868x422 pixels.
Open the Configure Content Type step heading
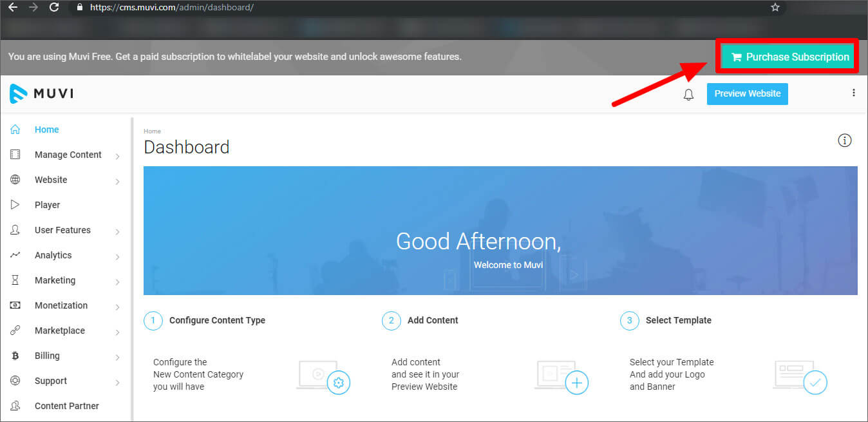pyautogui.click(x=217, y=320)
